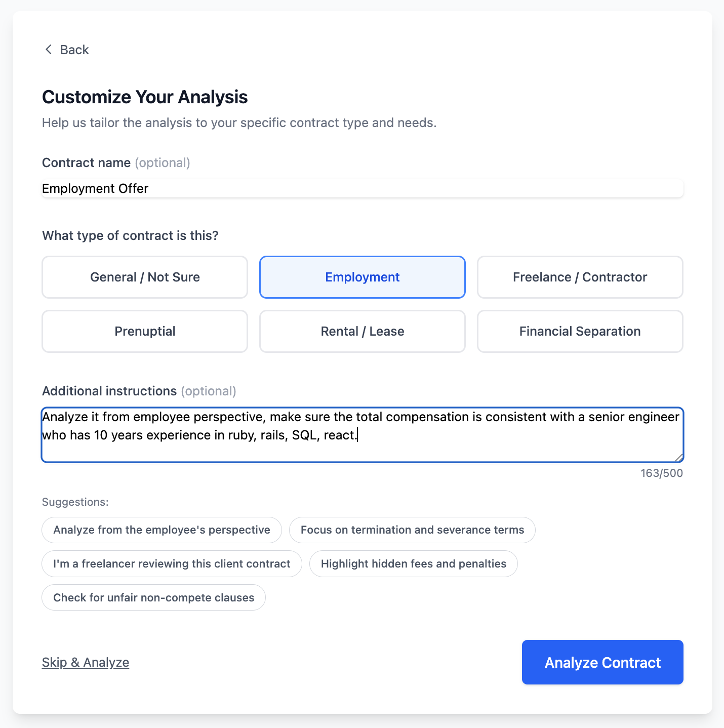Select the Financial Separation contract type
This screenshot has height=728, width=724.
coord(580,331)
